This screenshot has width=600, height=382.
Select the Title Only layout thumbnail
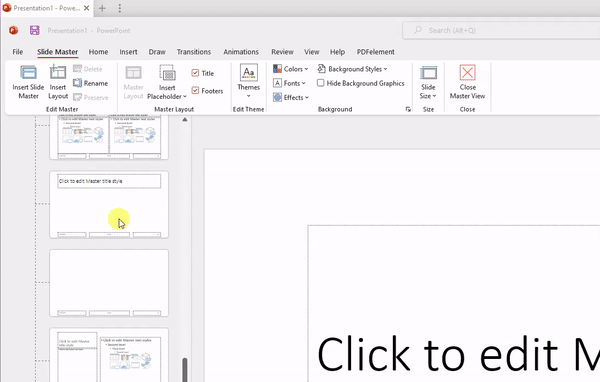[x=109, y=204]
